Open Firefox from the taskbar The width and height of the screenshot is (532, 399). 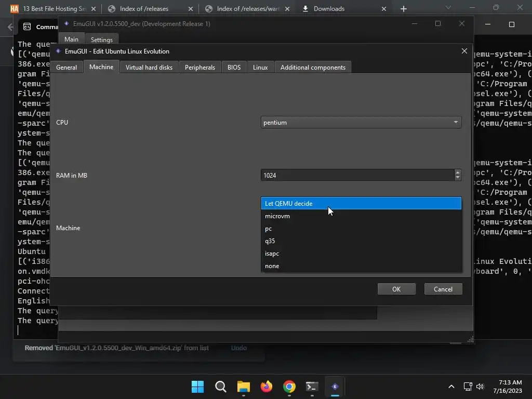pyautogui.click(x=267, y=387)
